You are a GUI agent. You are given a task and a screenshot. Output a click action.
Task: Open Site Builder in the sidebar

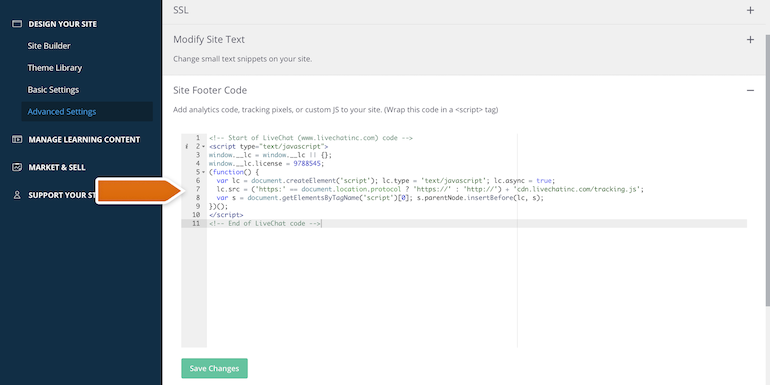click(49, 46)
